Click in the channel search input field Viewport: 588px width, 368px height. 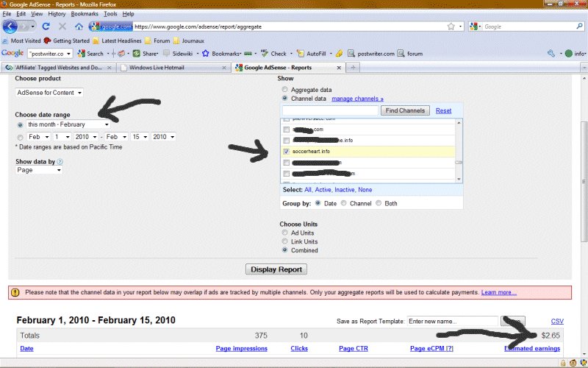coord(330,110)
